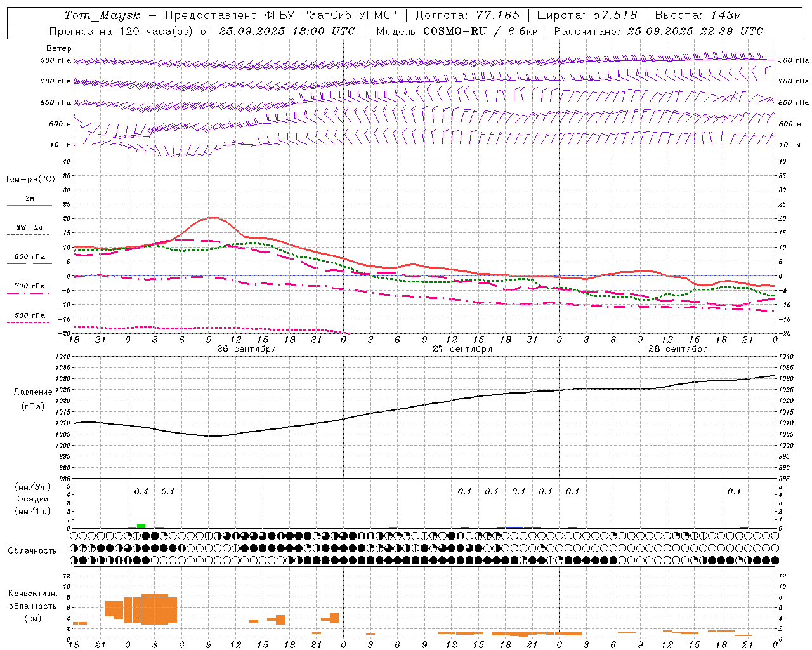Click the Ветер wind panel label

coord(59,48)
